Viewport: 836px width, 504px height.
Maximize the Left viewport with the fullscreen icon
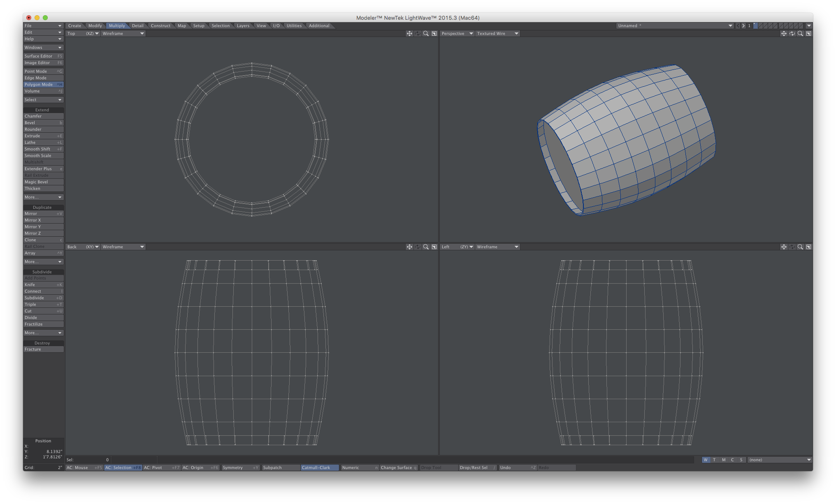pyautogui.click(x=808, y=247)
